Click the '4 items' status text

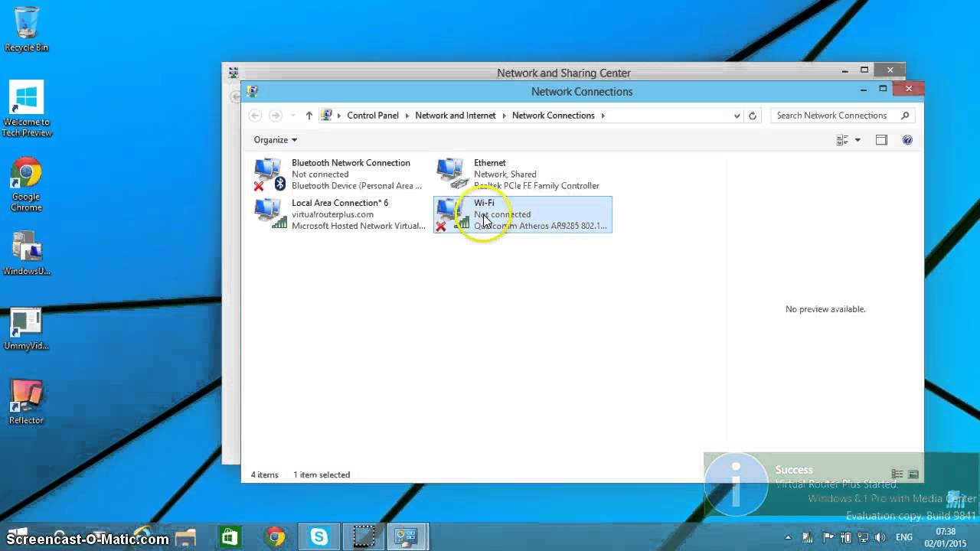coord(264,474)
